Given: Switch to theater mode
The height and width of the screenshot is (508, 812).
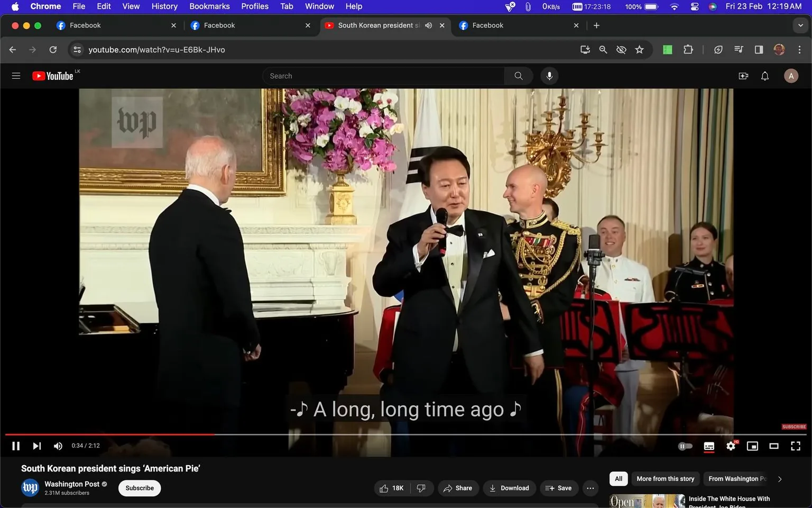Looking at the screenshot, I should [x=774, y=446].
